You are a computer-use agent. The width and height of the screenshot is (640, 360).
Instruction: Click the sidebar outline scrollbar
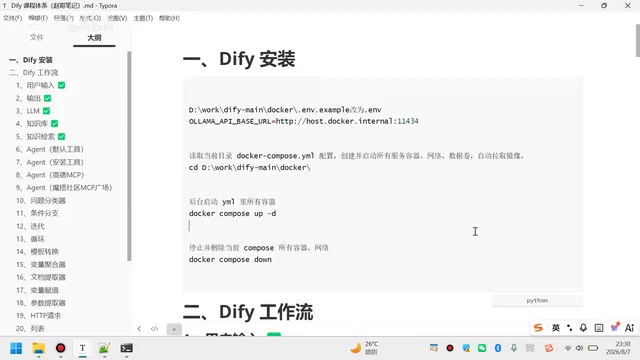pos(129,156)
